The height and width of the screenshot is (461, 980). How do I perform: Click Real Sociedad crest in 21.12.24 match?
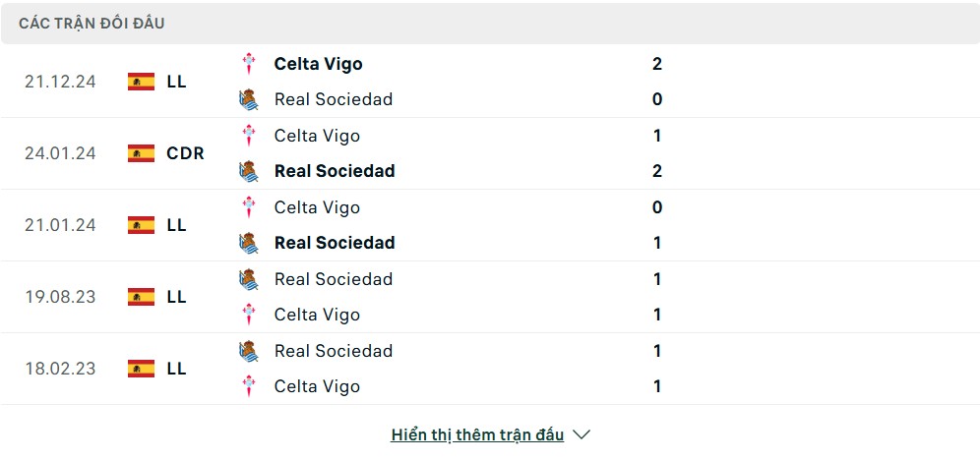coord(249,99)
